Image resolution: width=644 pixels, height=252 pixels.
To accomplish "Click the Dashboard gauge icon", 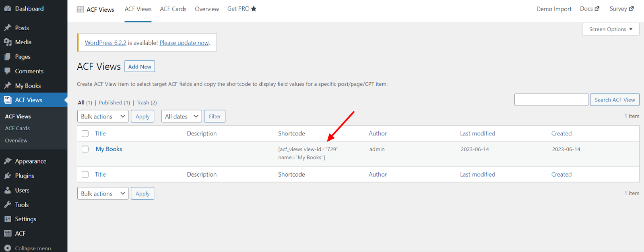I will click(7, 8).
